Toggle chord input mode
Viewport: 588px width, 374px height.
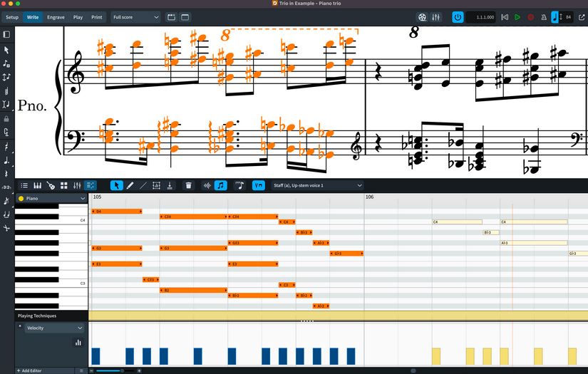(6, 90)
